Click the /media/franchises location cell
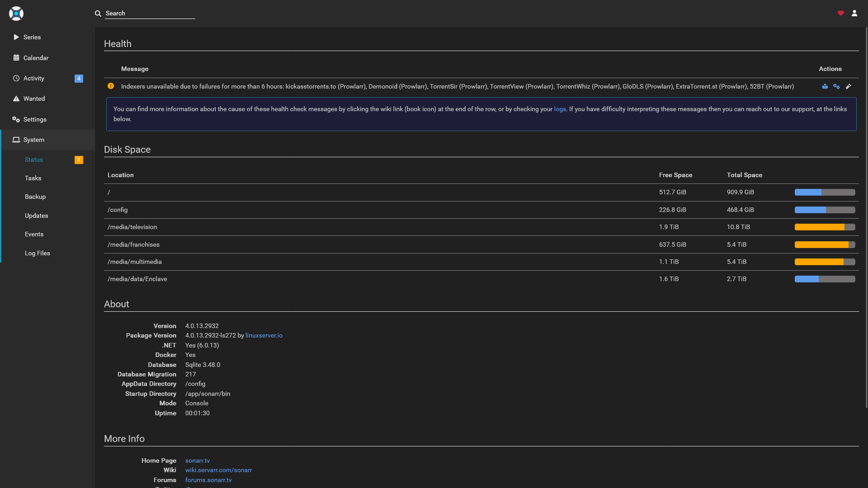 click(133, 244)
